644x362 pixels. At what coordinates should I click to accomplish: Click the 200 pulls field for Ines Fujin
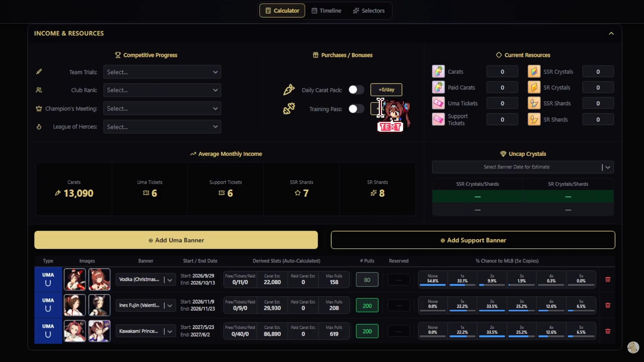(367, 305)
